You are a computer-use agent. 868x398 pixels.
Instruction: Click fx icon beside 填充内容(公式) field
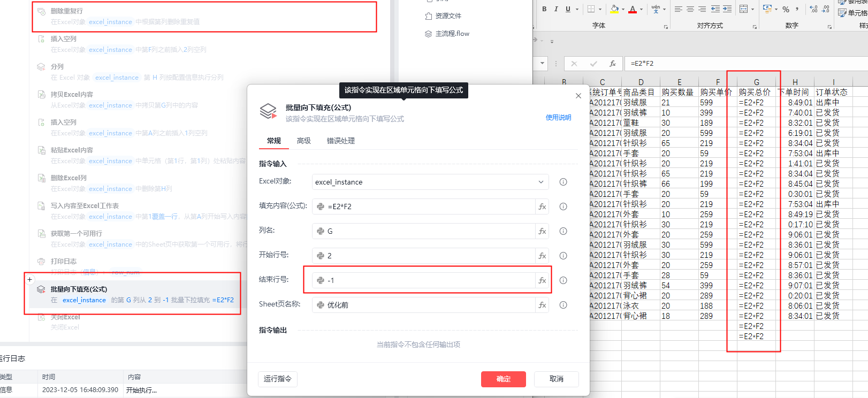(542, 206)
